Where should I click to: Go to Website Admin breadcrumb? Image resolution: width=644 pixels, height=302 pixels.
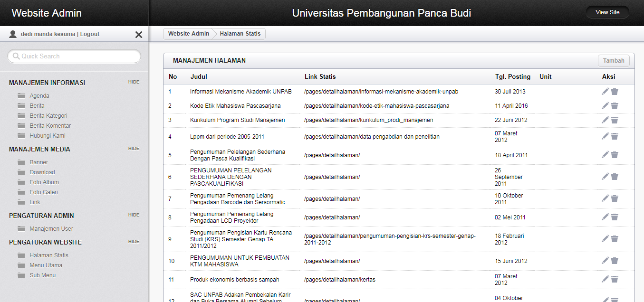coord(188,34)
